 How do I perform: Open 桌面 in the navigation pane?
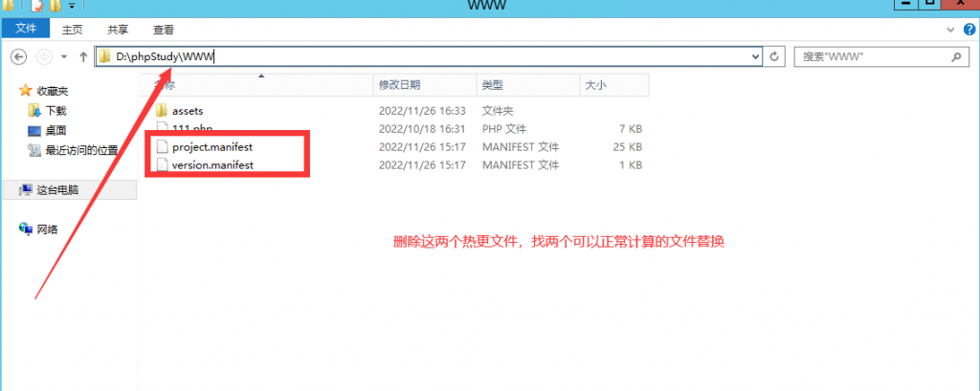click(x=56, y=131)
